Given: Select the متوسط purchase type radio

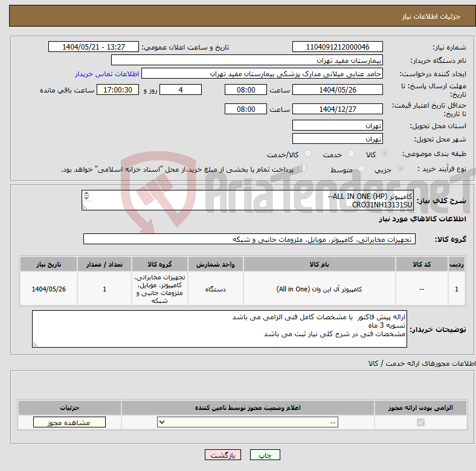Looking at the screenshot, I should point(361,169).
